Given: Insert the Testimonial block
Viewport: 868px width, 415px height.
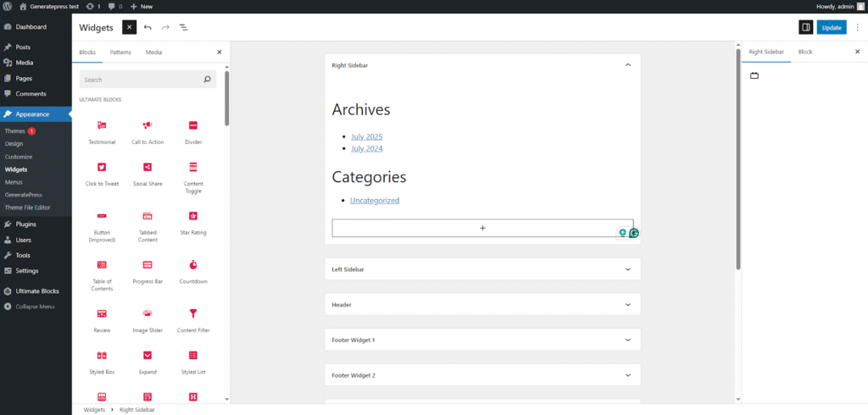Looking at the screenshot, I should (102, 131).
